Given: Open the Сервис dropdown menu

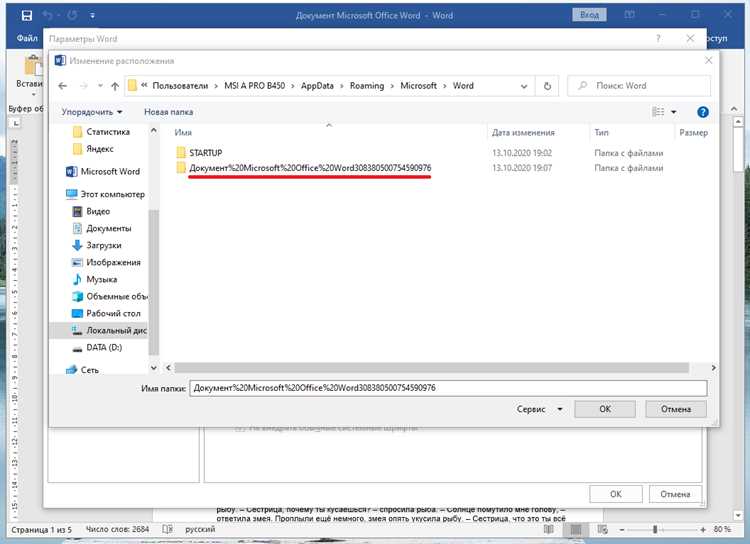Looking at the screenshot, I should point(539,409).
